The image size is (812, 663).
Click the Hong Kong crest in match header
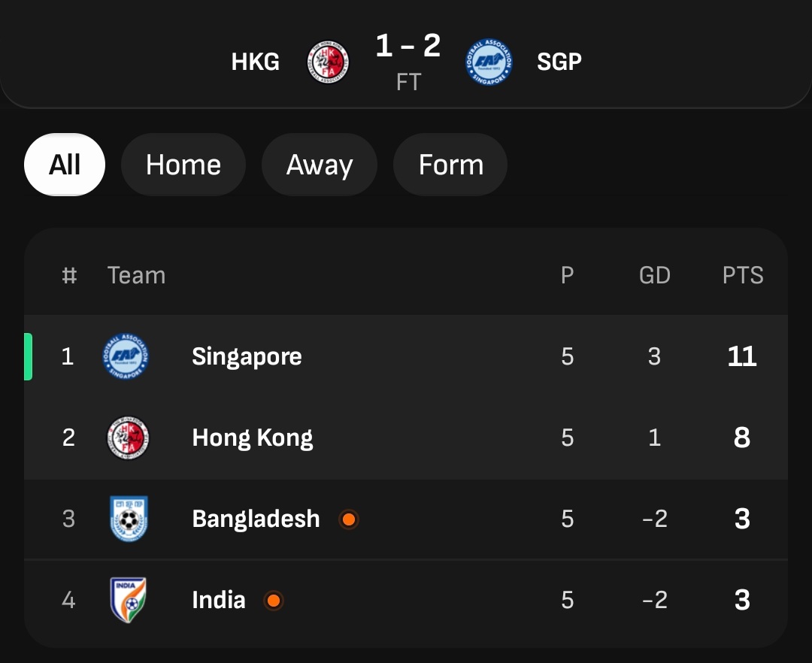(329, 62)
